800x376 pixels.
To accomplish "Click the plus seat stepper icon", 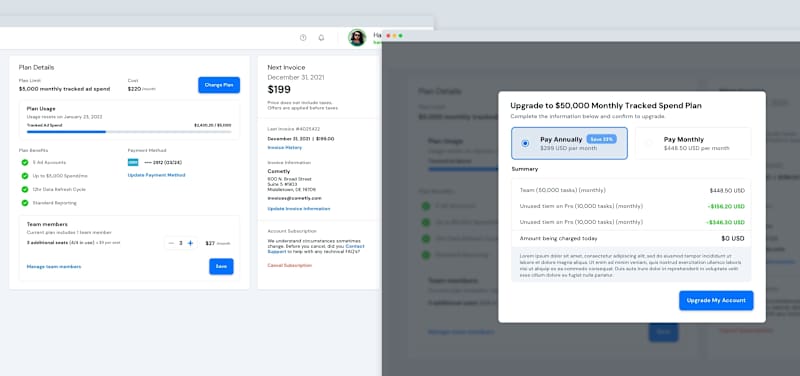I will click(190, 243).
